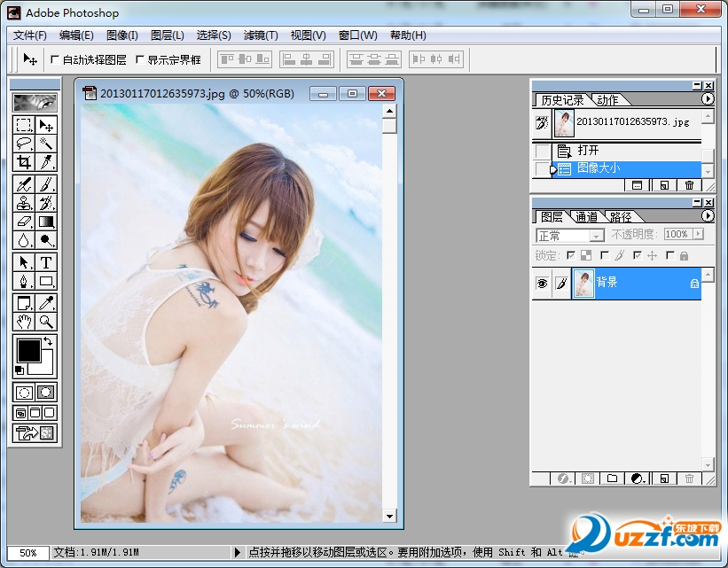Image resolution: width=728 pixels, height=568 pixels.
Task: Create new layer set folder
Action: [x=612, y=479]
